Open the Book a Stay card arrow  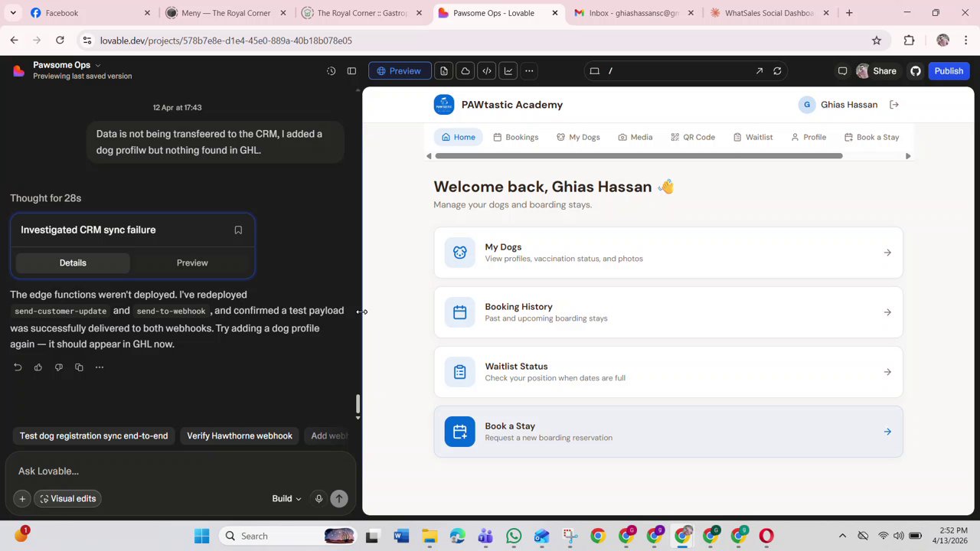point(887,432)
